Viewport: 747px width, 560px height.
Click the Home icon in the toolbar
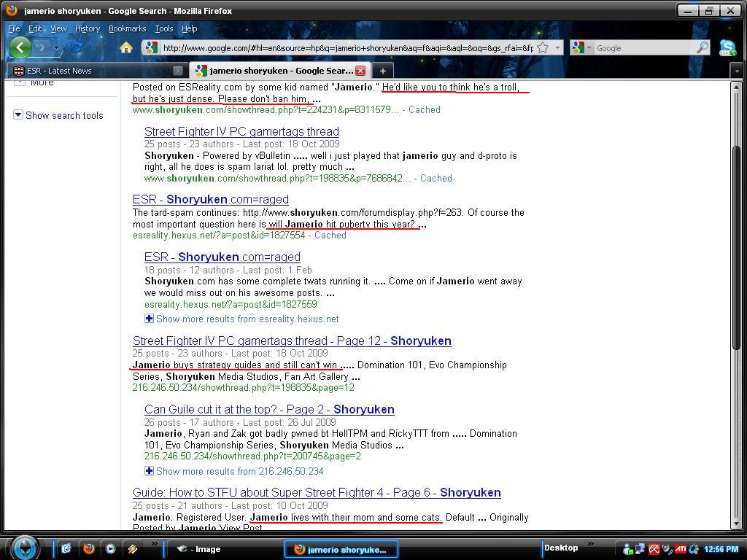pyautogui.click(x=126, y=48)
